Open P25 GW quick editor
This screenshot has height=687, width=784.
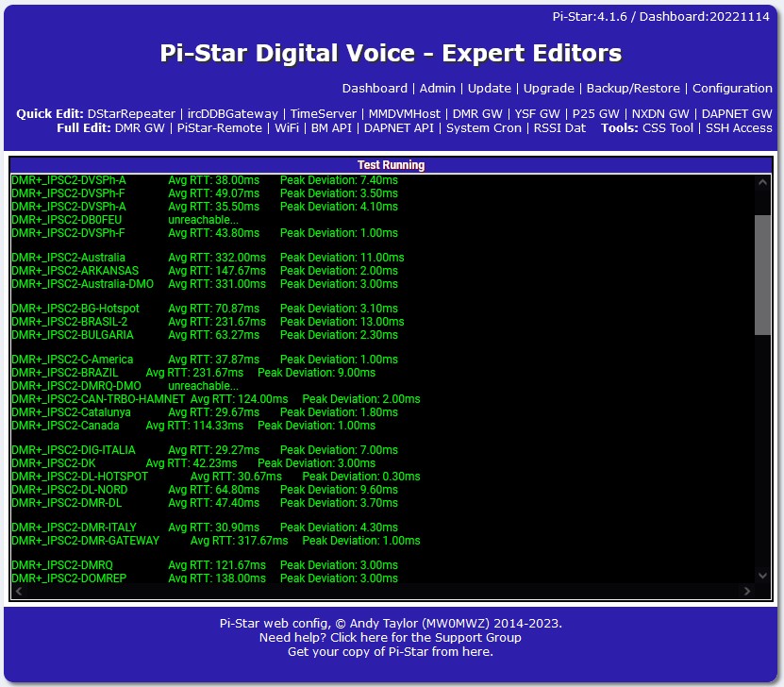point(595,114)
